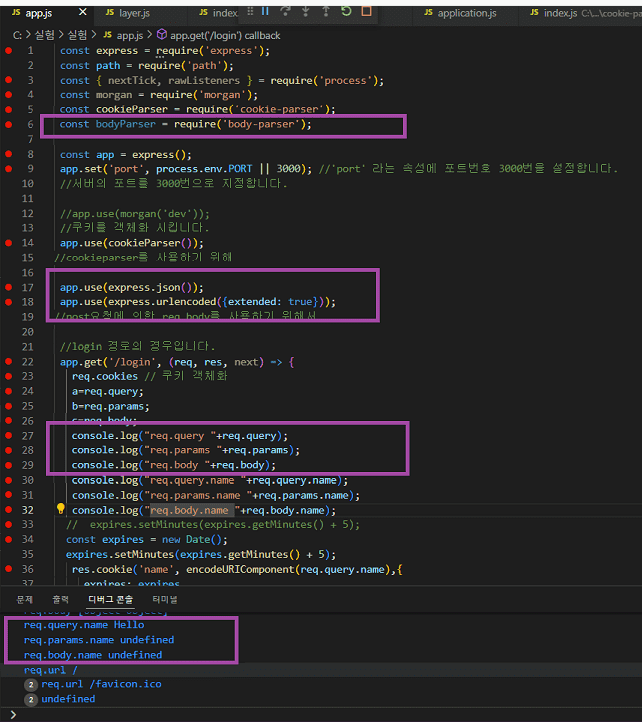The height and width of the screenshot is (722, 642).
Task: Select the 'req.params.name undefined' console line
Action: point(99,640)
